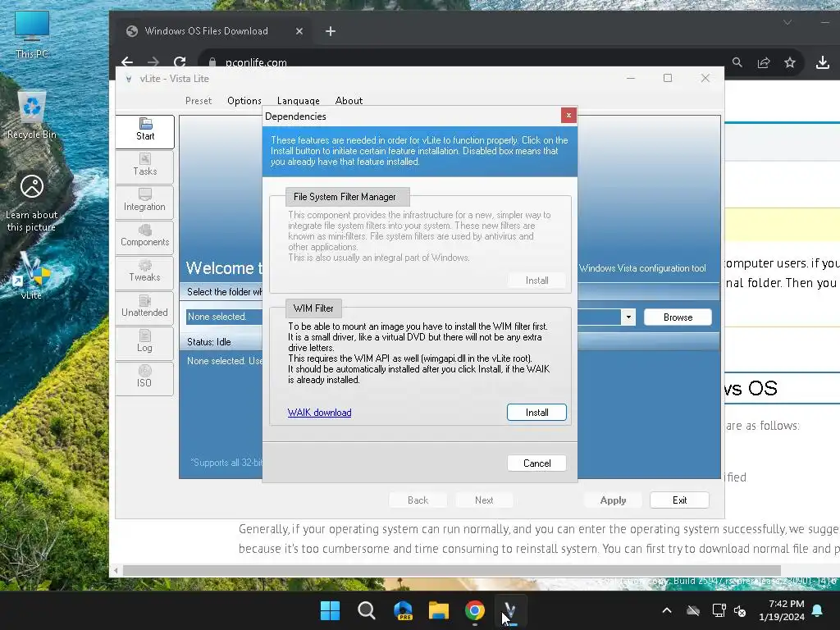This screenshot has height=630, width=840.
Task: Open the Tweaks section in vLite sidebar
Action: (144, 272)
